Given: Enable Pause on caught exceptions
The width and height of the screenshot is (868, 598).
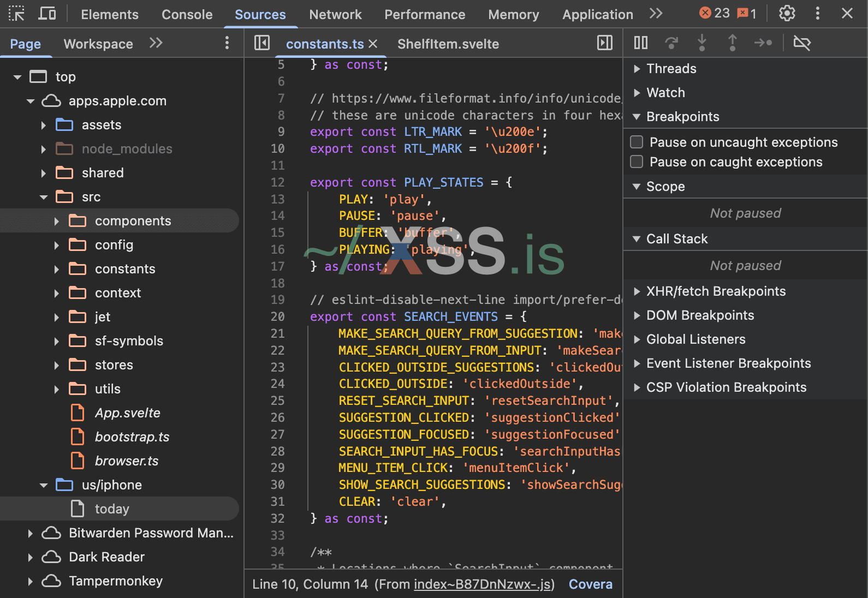Looking at the screenshot, I should pos(637,162).
